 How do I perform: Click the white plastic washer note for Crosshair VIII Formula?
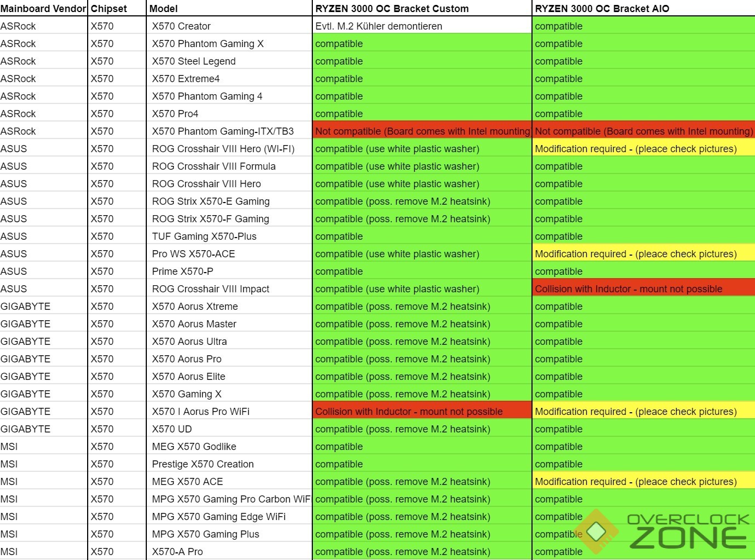[422, 166]
